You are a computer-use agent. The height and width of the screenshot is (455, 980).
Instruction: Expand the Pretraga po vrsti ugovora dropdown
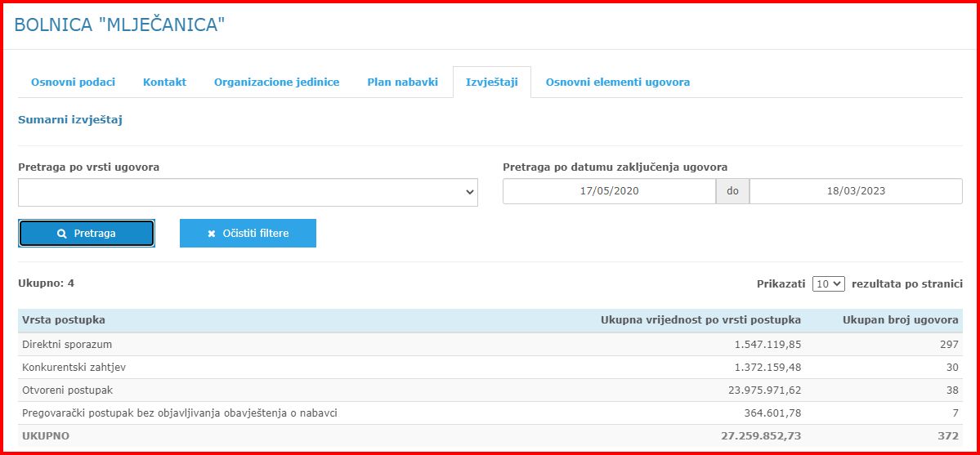(248, 193)
